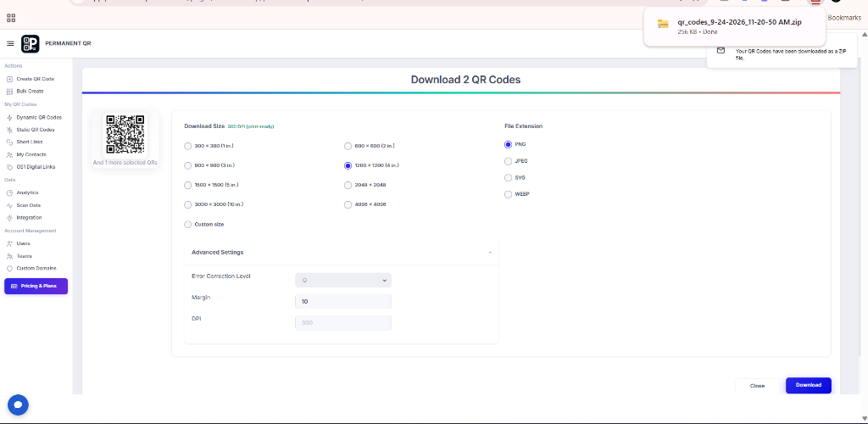
Task: Click the zip folder icon in downloads popup
Action: coord(663,23)
